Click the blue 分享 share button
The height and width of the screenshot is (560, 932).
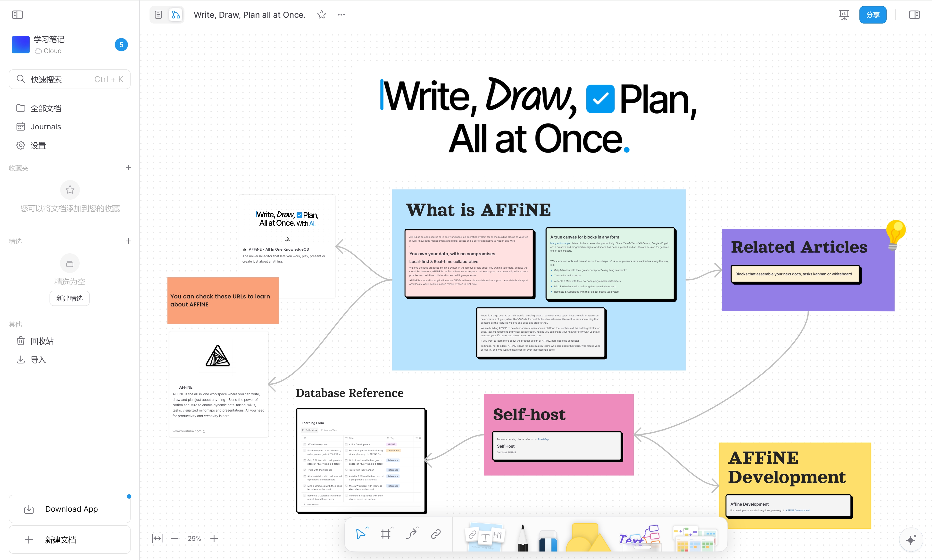(x=872, y=15)
